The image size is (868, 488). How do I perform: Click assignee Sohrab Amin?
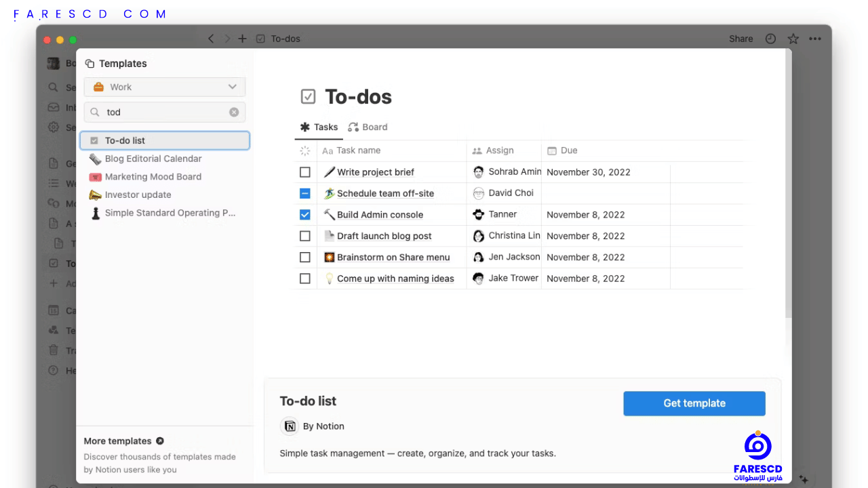point(507,172)
